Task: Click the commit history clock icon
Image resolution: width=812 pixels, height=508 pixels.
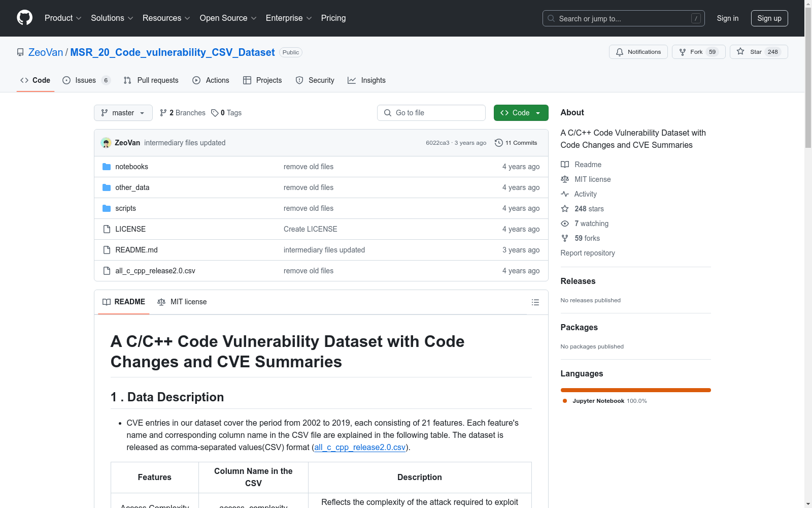Action: tap(499, 143)
